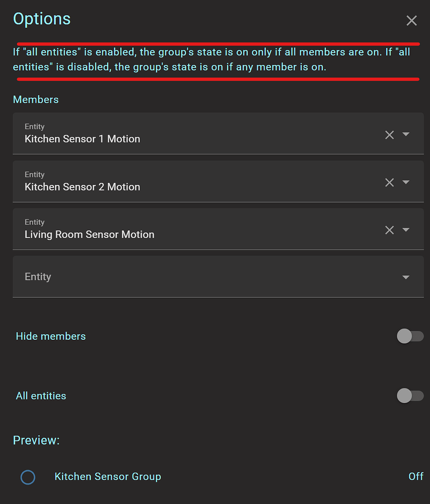This screenshot has height=504, width=430.
Task: Select the Members section header
Action: [36, 99]
